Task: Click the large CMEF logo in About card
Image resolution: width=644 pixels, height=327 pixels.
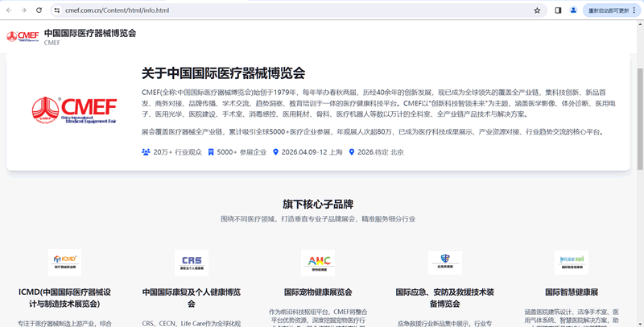Action: click(74, 110)
